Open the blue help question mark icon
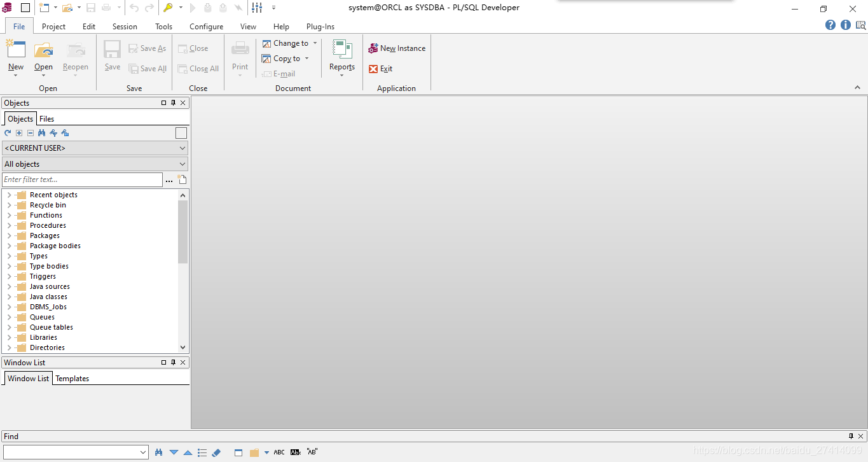Image resolution: width=868 pixels, height=462 pixels. click(830, 25)
